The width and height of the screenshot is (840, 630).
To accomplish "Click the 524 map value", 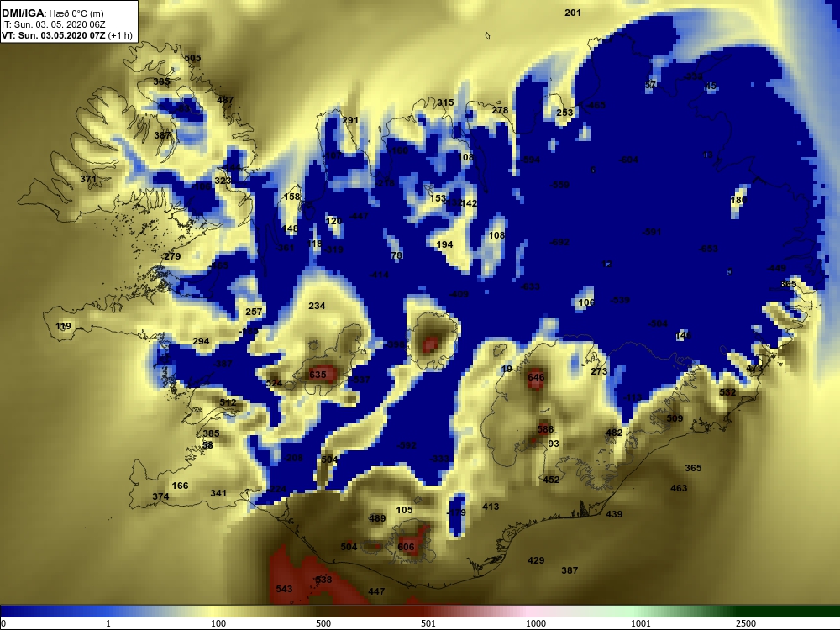I will [274, 383].
